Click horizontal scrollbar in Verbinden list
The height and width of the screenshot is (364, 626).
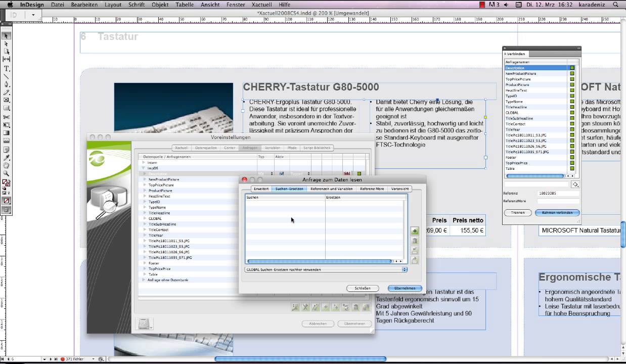pos(534,176)
